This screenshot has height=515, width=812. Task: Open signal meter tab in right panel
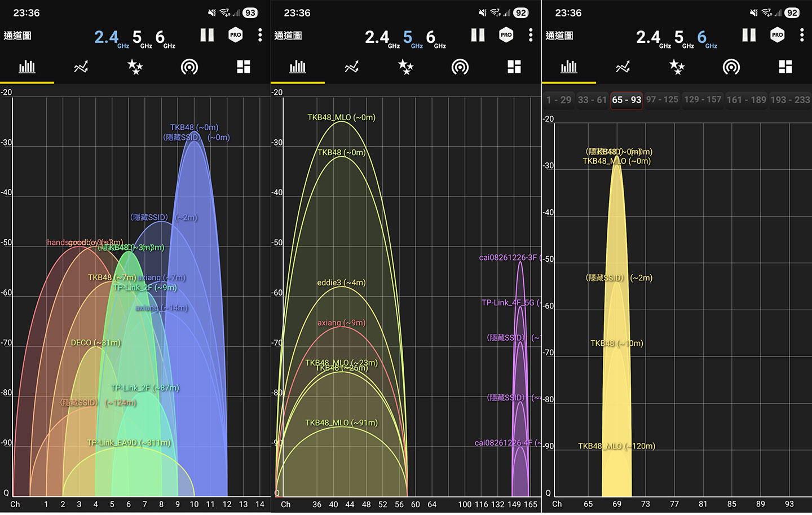tap(731, 67)
